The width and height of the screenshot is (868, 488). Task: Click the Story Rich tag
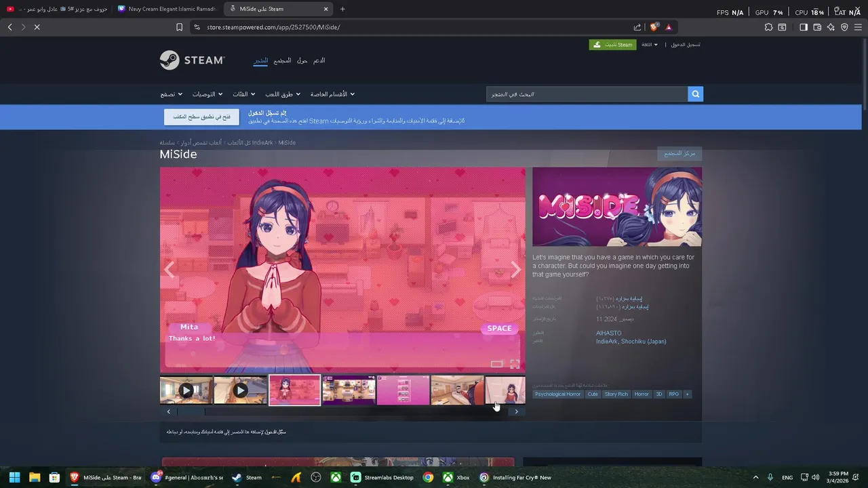pyautogui.click(x=616, y=394)
